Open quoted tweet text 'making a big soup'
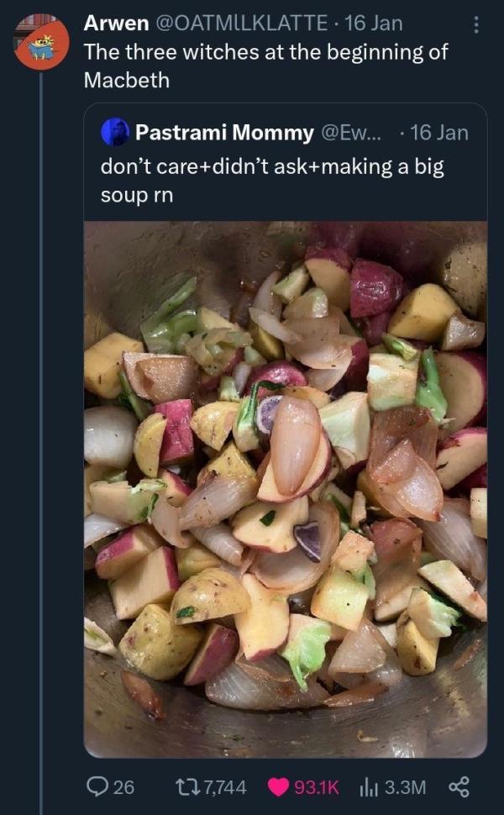 271,179
